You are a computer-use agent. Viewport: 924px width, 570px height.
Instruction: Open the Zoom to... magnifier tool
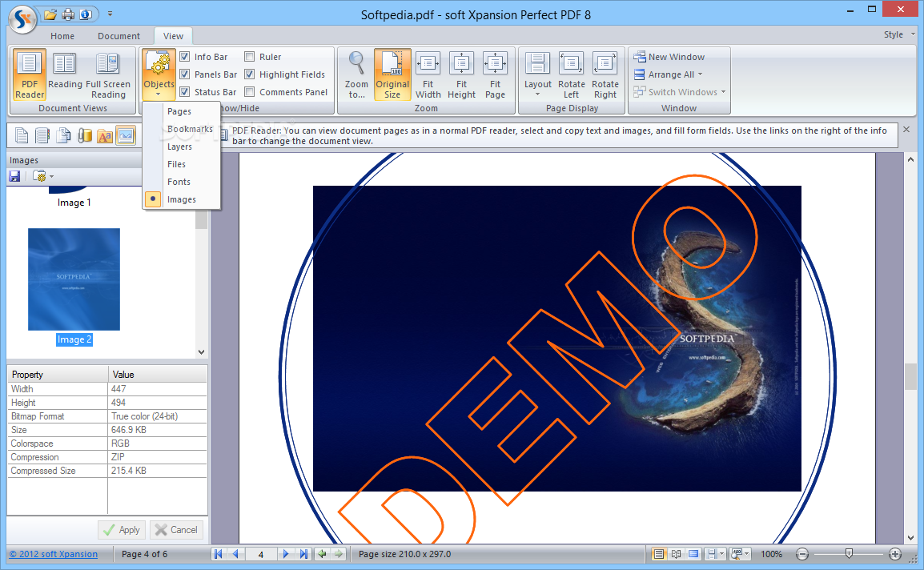356,75
